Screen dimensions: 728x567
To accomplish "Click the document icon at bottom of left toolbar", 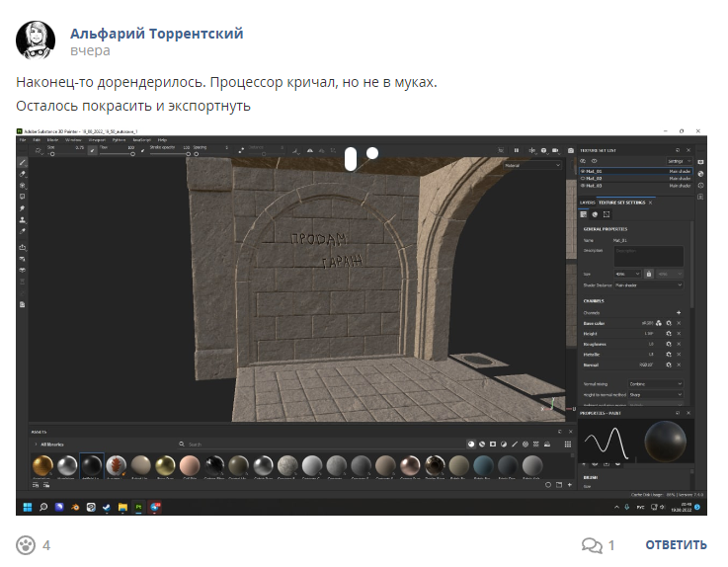I will tap(23, 304).
